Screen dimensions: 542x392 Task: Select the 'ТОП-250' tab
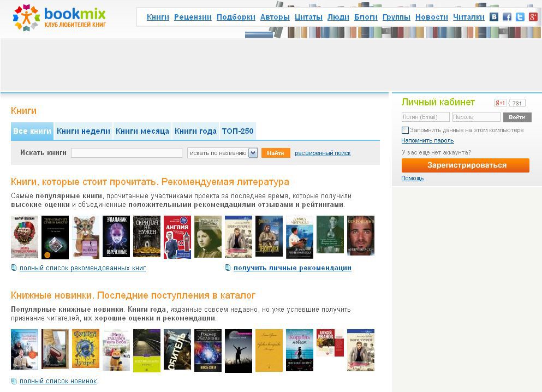[237, 131]
